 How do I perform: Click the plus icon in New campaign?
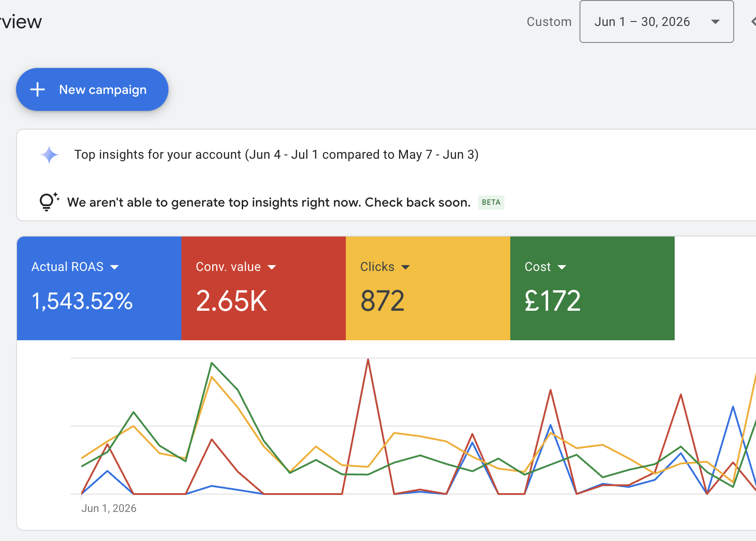coord(38,89)
